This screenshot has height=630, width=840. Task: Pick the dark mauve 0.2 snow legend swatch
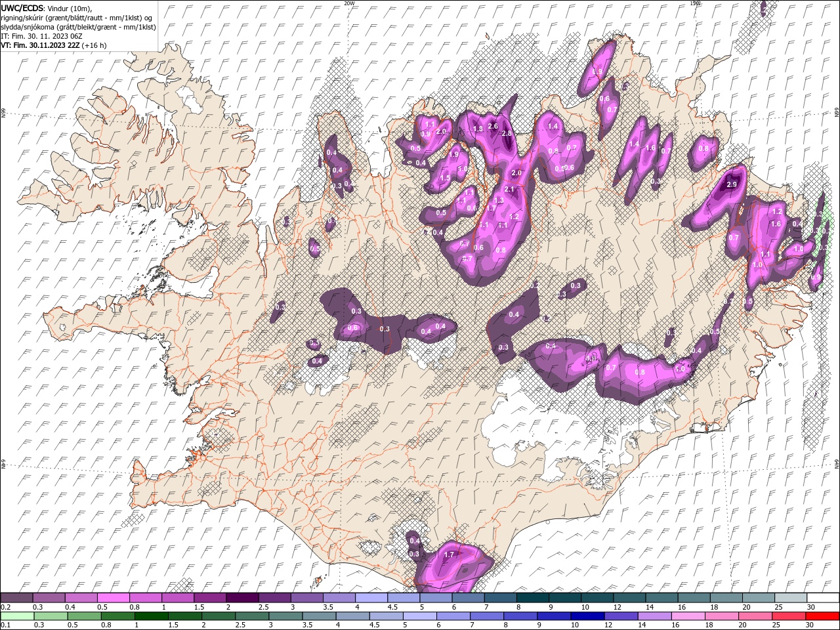click(17, 598)
